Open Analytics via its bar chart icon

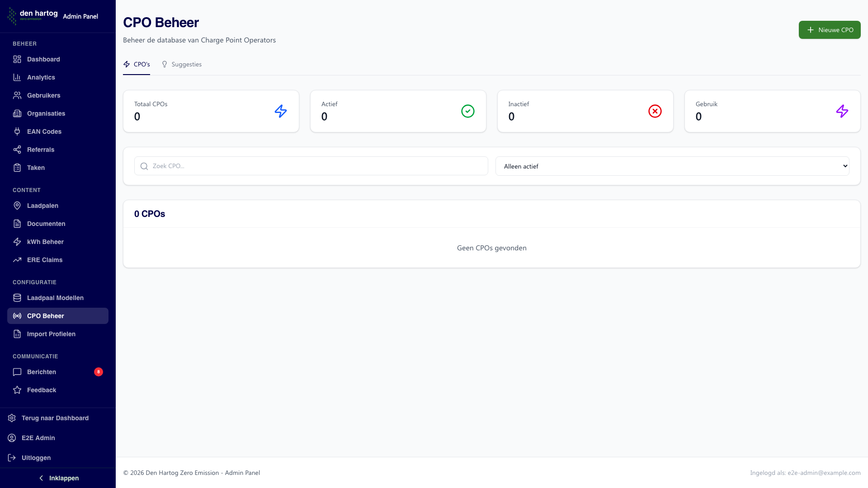17,77
